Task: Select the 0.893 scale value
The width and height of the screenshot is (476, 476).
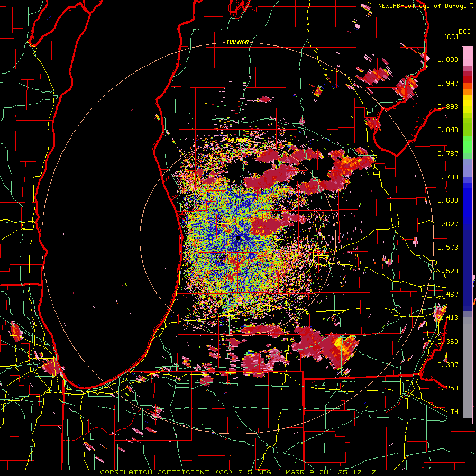Action: (448, 106)
